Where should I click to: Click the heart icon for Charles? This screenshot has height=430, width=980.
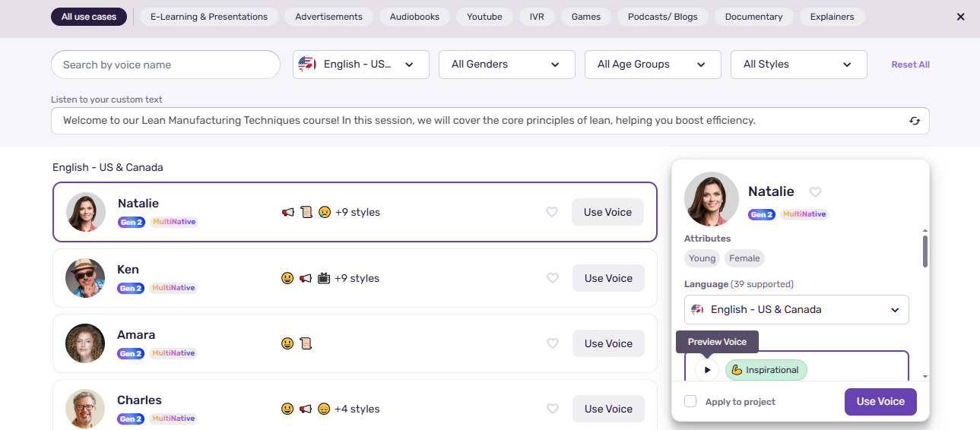tap(553, 409)
